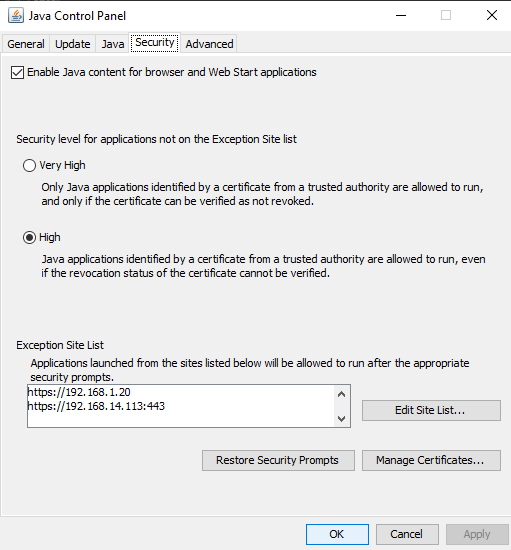Click the Exception Site List heading text
The width and height of the screenshot is (511, 550).
tap(60, 345)
